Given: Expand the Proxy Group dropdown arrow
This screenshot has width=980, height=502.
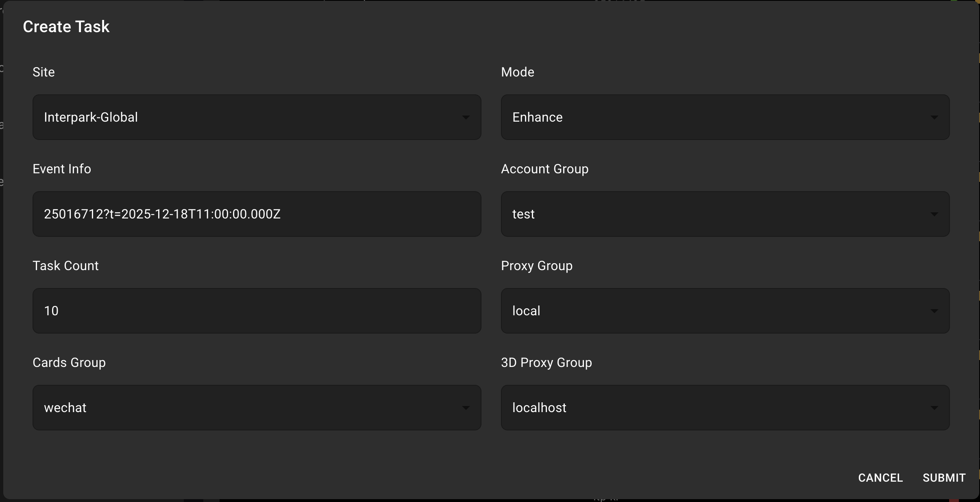Looking at the screenshot, I should pyautogui.click(x=934, y=311).
